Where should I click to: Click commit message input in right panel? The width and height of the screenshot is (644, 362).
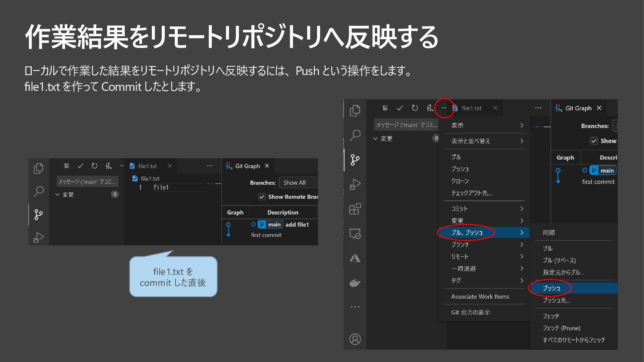(x=407, y=125)
